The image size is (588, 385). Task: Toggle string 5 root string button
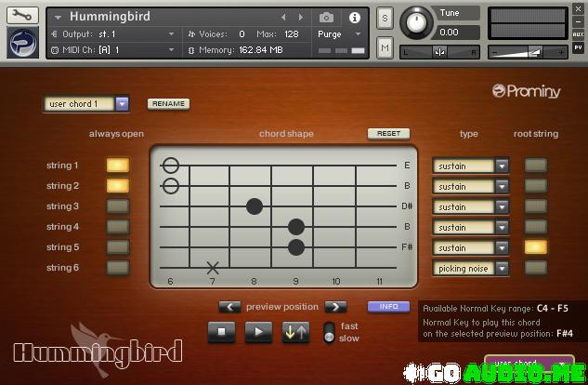click(x=535, y=247)
